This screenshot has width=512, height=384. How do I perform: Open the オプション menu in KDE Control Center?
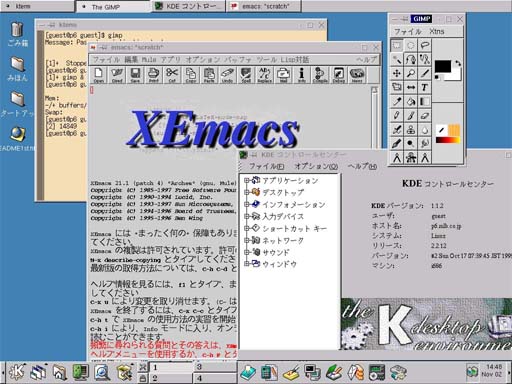coord(316,166)
